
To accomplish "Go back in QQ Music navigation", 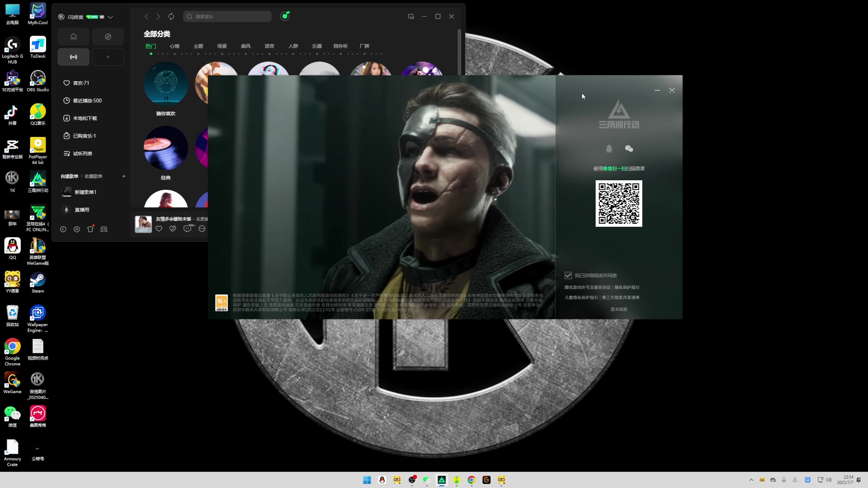I will pos(146,17).
